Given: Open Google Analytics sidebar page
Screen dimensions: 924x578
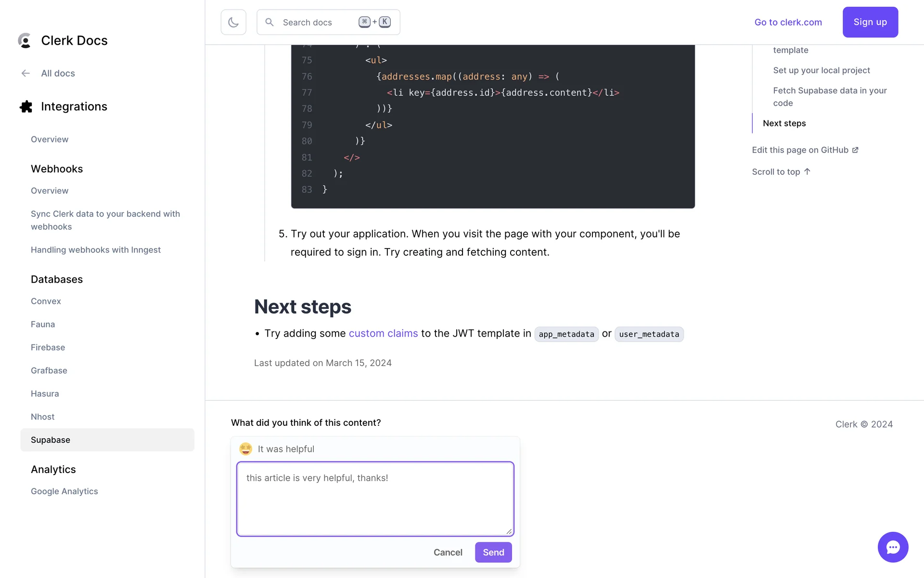Looking at the screenshot, I should (64, 491).
